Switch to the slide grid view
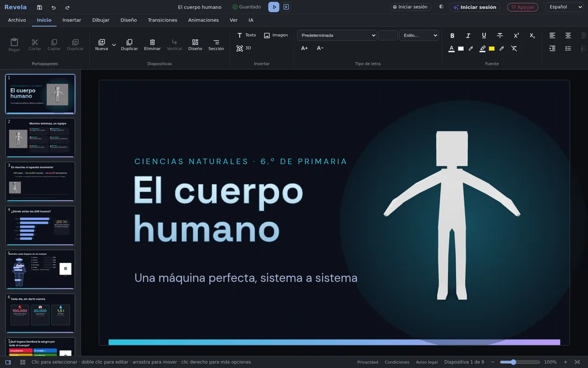The width and height of the screenshot is (588, 368). click(x=23, y=362)
